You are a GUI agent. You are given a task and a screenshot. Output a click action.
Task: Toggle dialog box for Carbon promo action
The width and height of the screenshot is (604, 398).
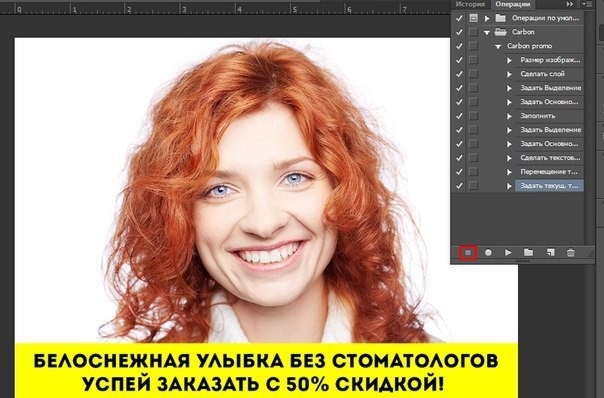tap(473, 46)
